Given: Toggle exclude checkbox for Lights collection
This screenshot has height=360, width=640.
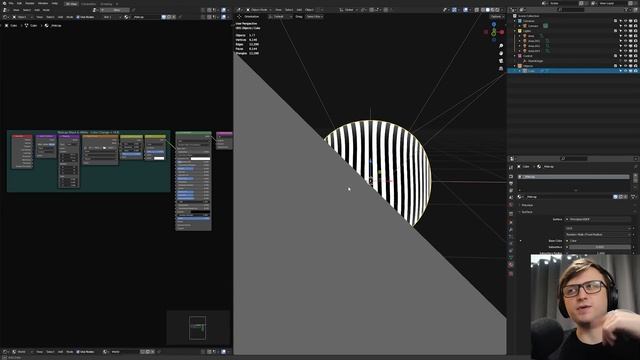Looking at the screenshot, I should [x=616, y=31].
